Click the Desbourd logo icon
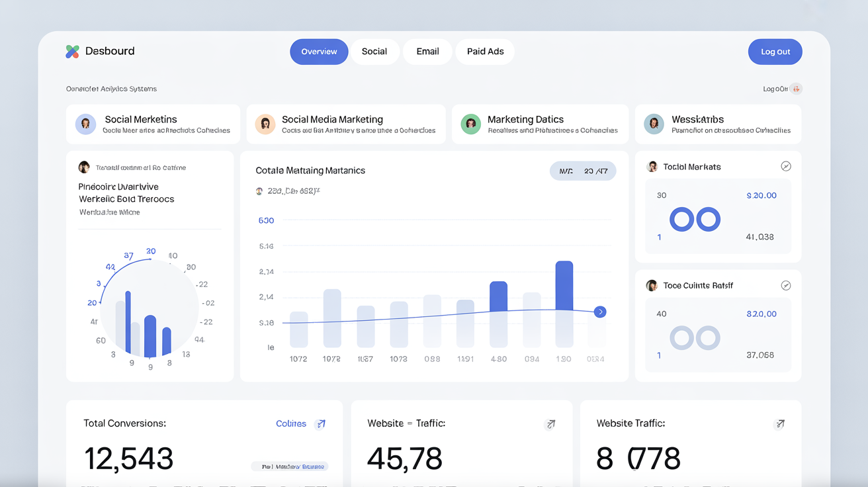Image resolution: width=868 pixels, height=487 pixels. click(x=72, y=51)
